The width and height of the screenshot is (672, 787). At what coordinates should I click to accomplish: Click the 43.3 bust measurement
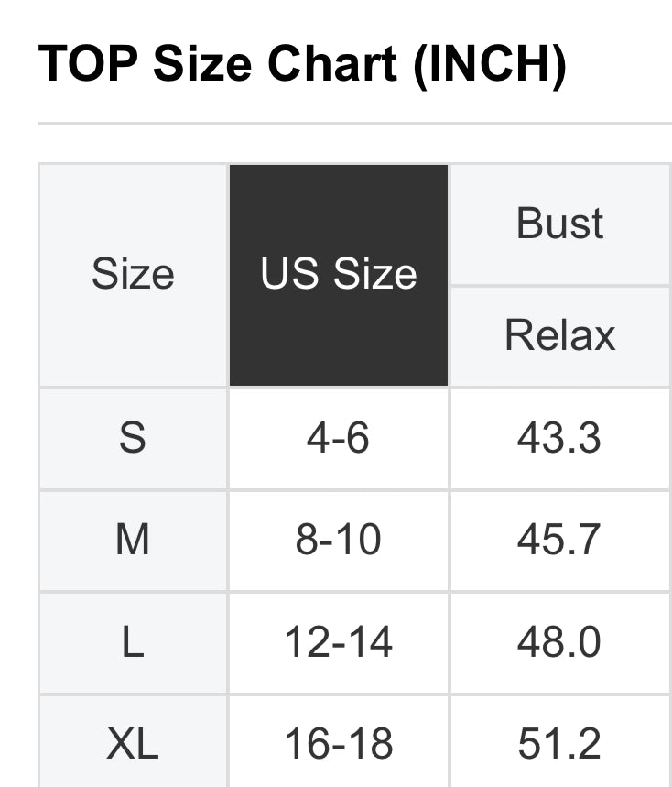point(559,438)
